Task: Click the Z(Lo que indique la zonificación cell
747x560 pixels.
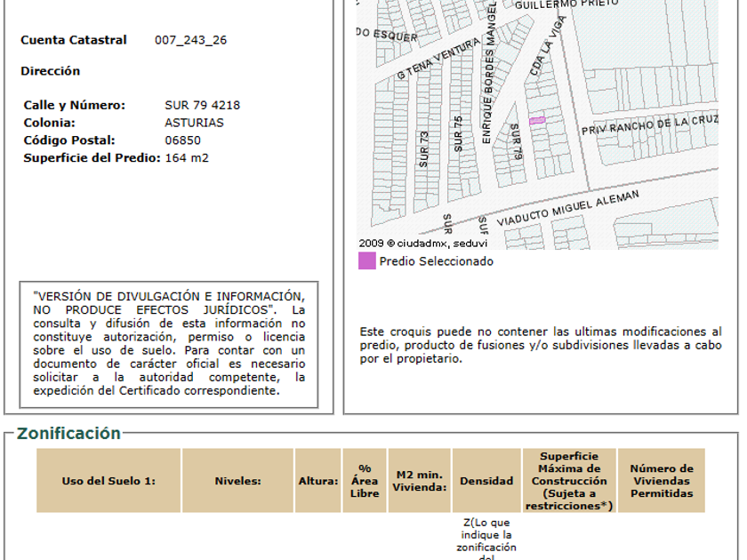Action: [x=486, y=539]
